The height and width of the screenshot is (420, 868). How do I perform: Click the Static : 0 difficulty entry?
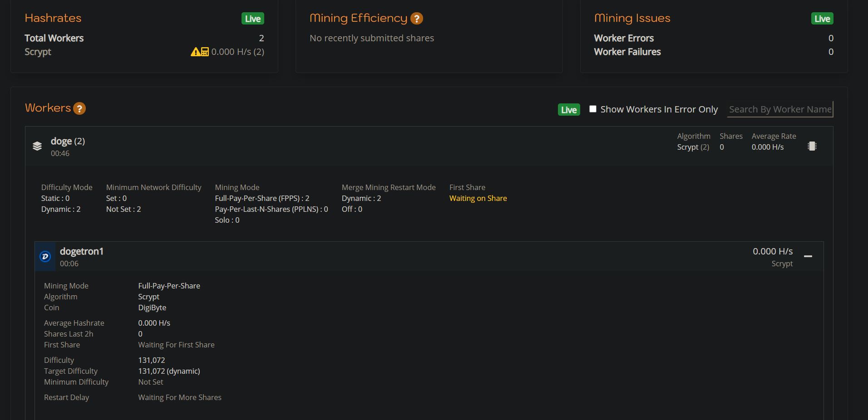(55, 198)
